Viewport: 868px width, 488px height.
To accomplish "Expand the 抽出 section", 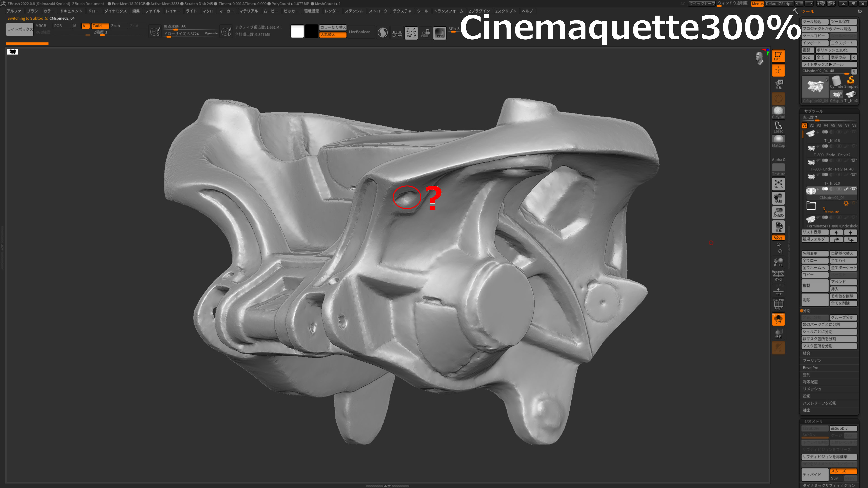I will [x=806, y=410].
